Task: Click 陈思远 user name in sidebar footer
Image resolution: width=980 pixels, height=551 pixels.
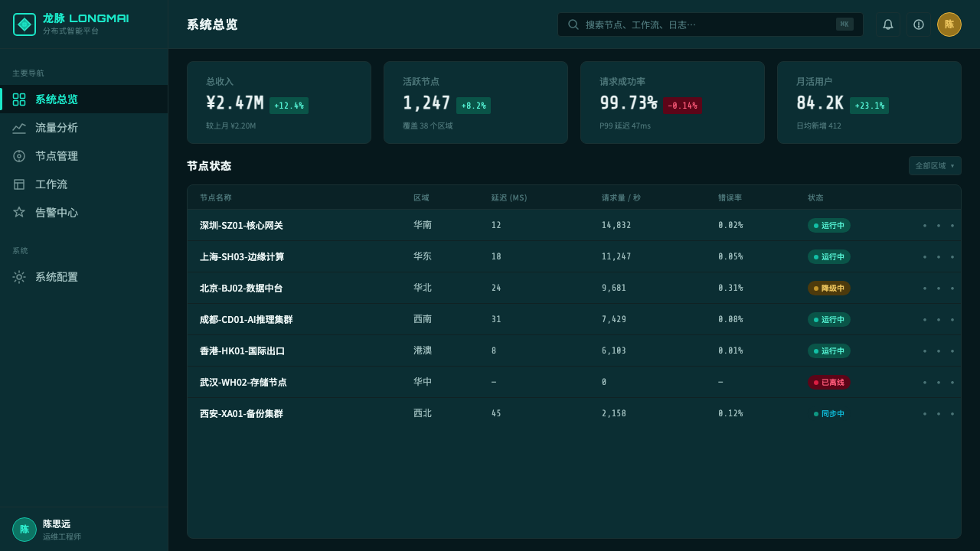Action: coord(57,524)
